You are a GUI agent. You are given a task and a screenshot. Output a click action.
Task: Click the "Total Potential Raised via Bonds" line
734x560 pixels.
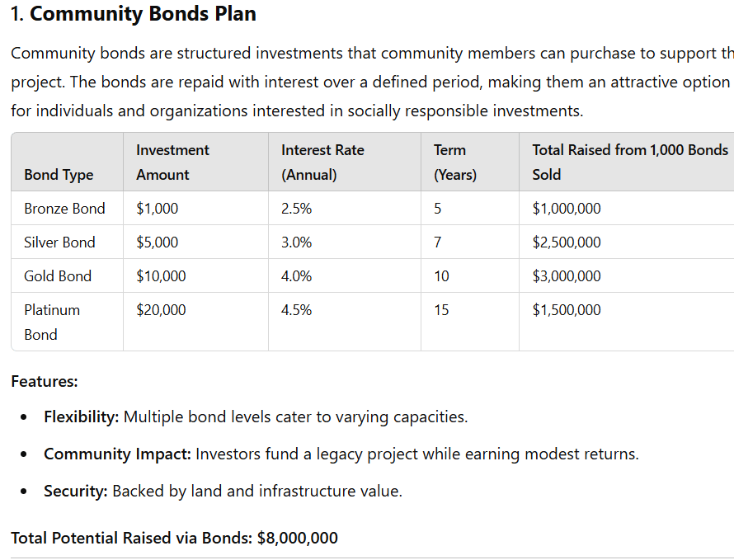pyautogui.click(x=174, y=539)
